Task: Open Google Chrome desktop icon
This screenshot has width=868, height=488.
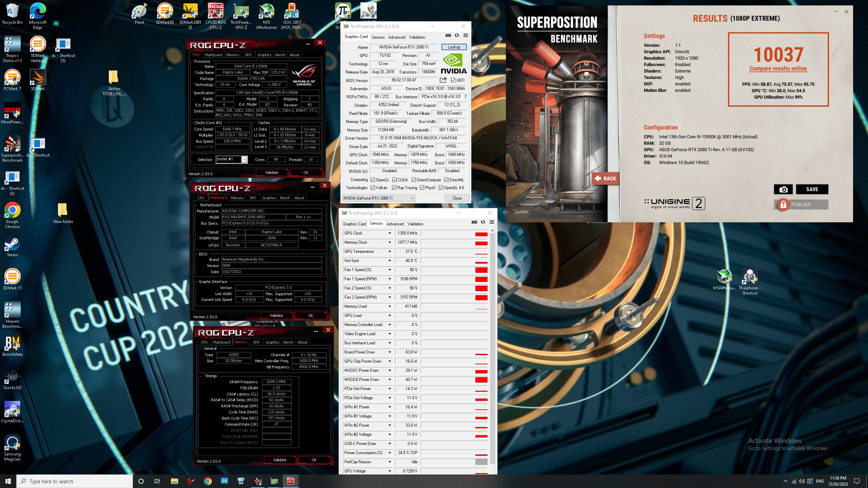Action: tap(12, 215)
